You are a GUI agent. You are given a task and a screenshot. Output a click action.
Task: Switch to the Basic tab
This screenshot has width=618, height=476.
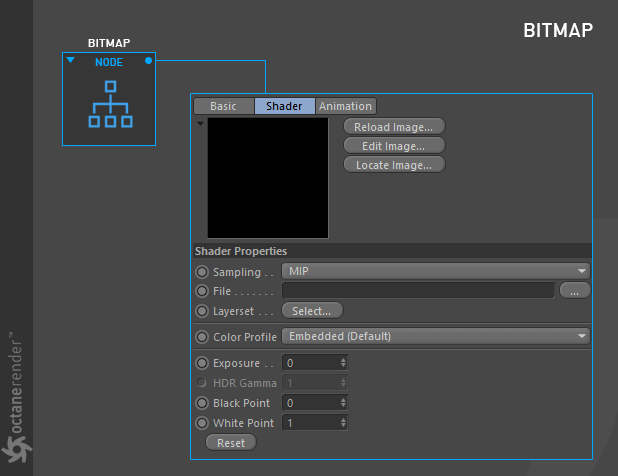pyautogui.click(x=223, y=106)
